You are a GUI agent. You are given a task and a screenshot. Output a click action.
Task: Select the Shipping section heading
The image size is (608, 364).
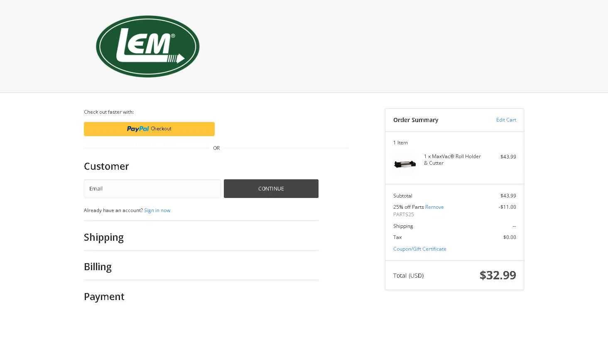pos(104,237)
